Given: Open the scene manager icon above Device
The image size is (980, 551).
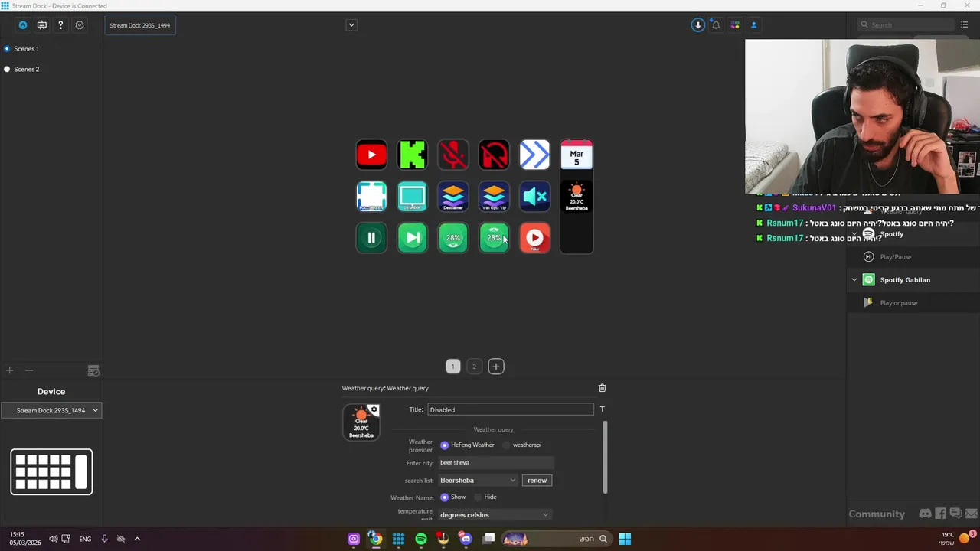Looking at the screenshot, I should (93, 370).
